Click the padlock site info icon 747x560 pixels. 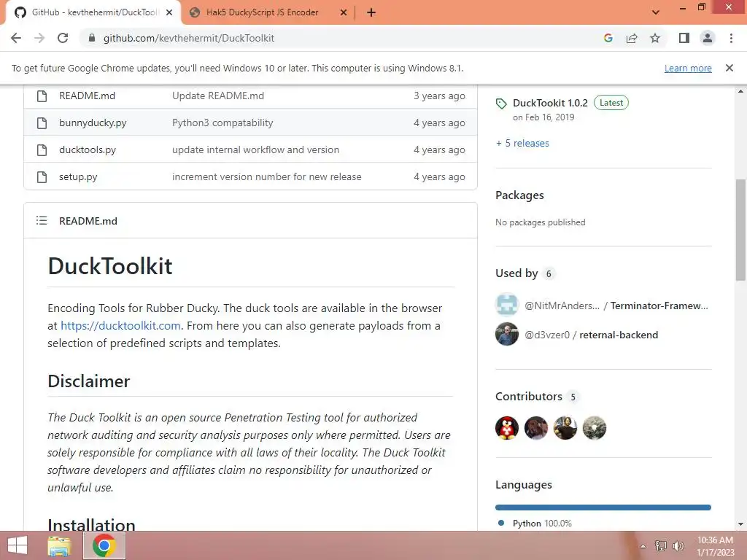pos(91,38)
